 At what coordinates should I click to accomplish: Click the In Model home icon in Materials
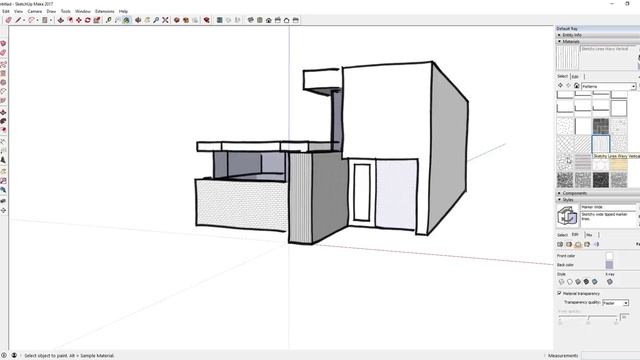click(576, 86)
